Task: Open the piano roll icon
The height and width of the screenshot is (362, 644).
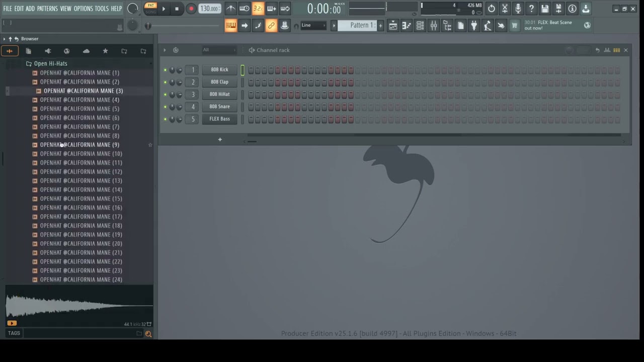Action: 407,26
